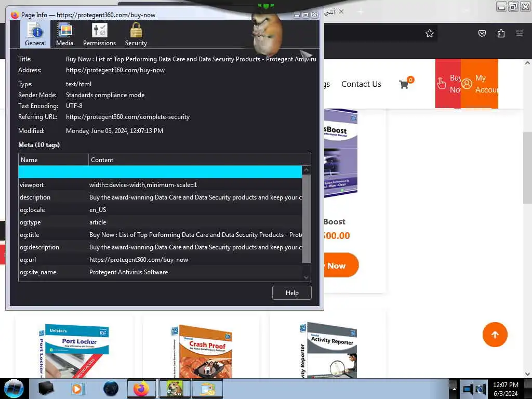The image size is (532, 399).
Task: Select the og:type article row
Action: click(160, 222)
